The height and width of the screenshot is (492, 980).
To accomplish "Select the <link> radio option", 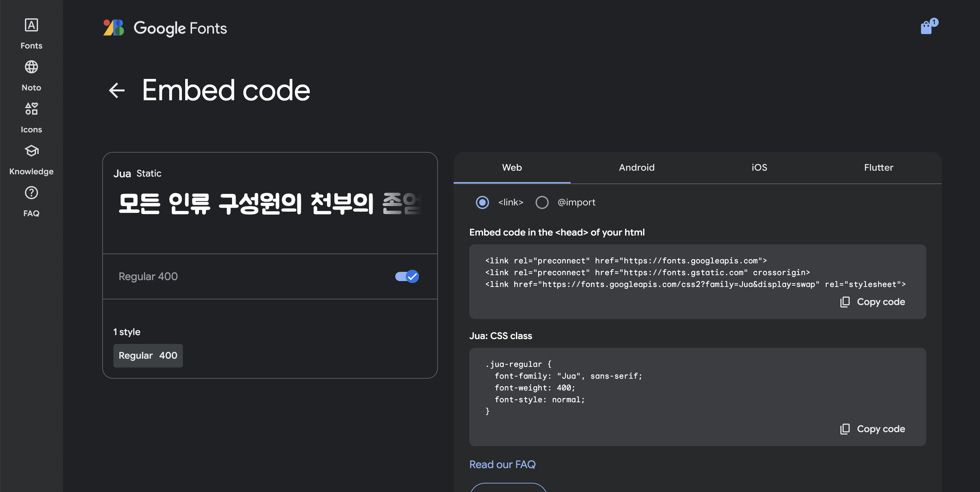I will coord(482,202).
